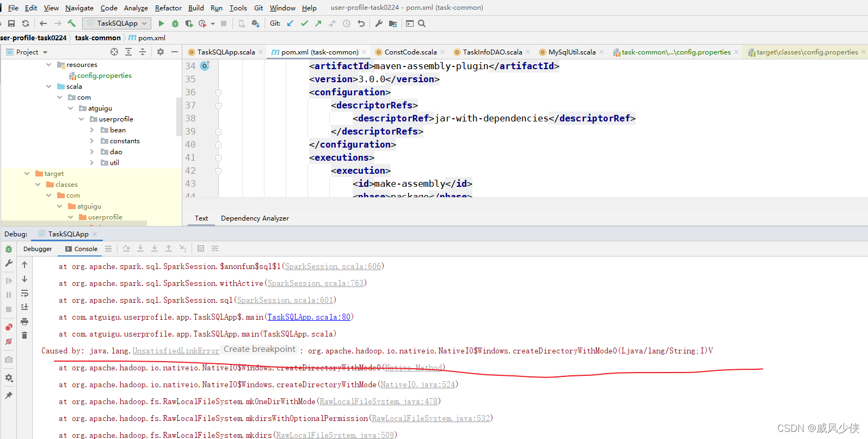This screenshot has height=439, width=868.
Task: Toggle Mute Breakpoints icon in Debug sidebar
Action: pyautogui.click(x=9, y=342)
